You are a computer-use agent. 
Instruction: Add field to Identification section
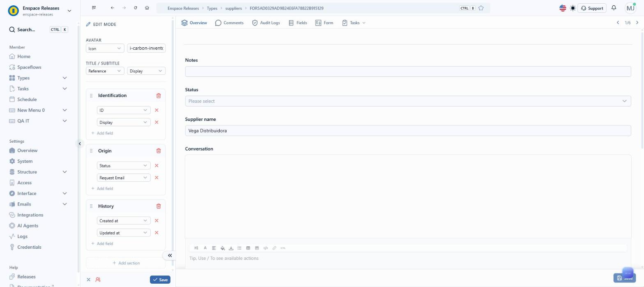[102, 133]
